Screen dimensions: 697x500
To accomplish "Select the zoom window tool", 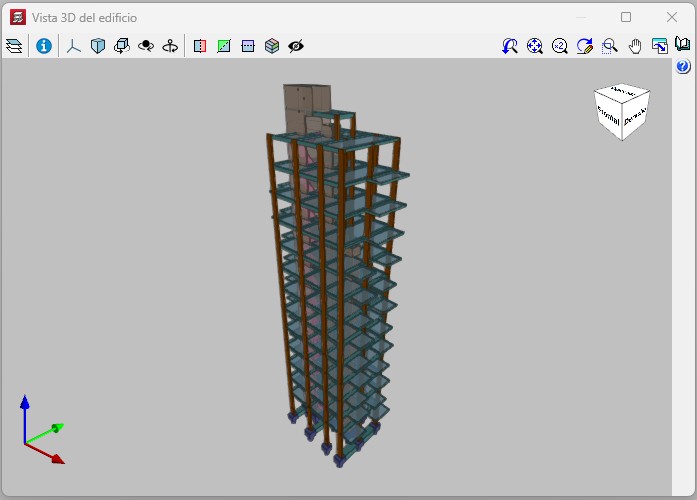I will [609, 46].
